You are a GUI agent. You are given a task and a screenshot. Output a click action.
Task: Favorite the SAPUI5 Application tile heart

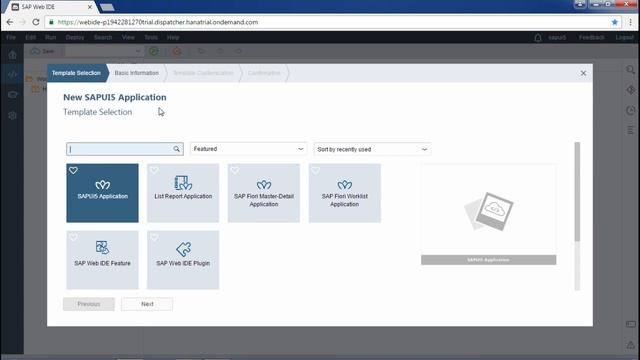pos(73,171)
